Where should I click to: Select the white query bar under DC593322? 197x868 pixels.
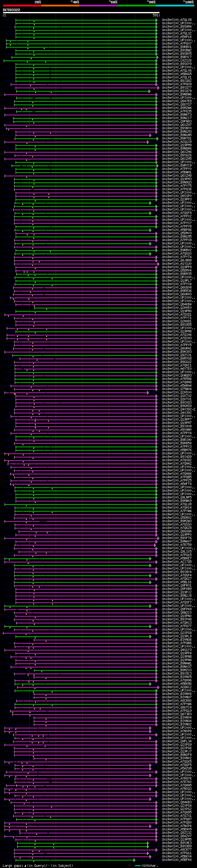[81, 13]
